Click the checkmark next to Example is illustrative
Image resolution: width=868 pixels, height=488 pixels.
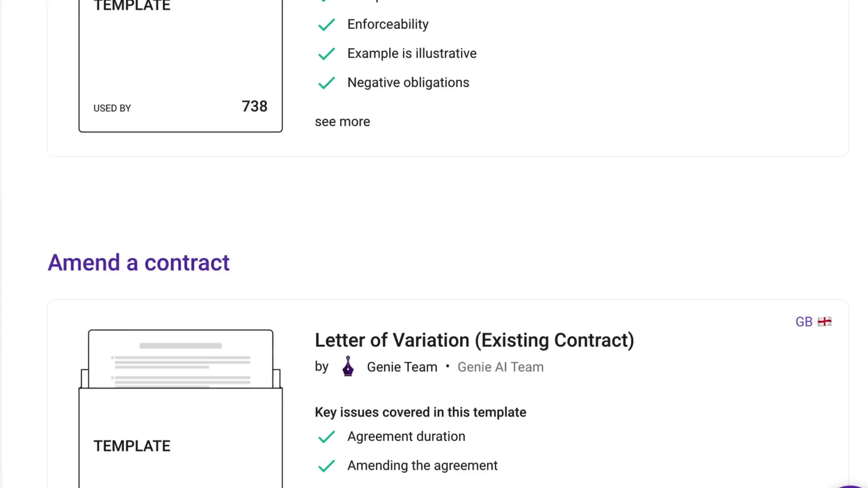click(x=326, y=54)
